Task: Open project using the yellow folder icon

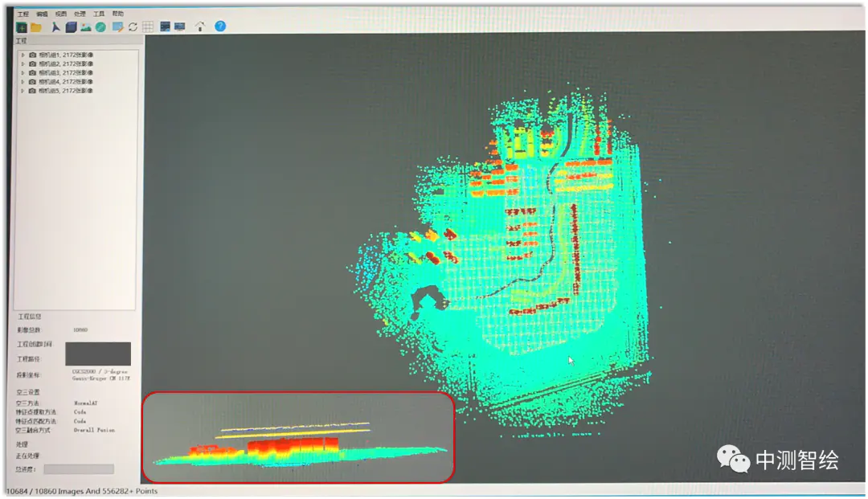Action: point(36,27)
